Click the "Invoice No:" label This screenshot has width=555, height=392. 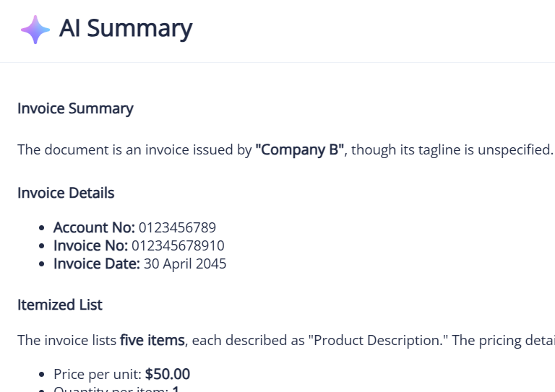click(90, 245)
